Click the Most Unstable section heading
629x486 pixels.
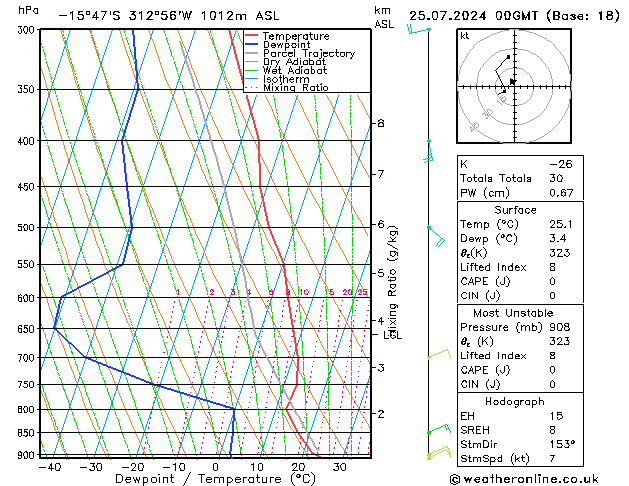tap(513, 313)
